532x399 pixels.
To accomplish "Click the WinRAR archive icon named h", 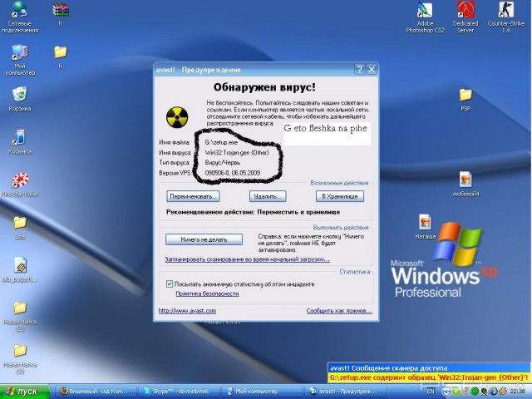I will [60, 11].
